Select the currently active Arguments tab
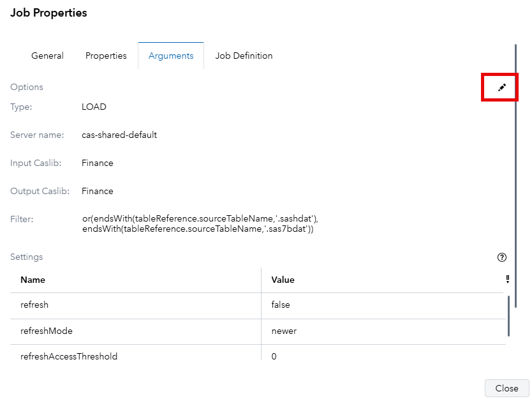Viewport: 532px width, 401px height. pos(170,56)
